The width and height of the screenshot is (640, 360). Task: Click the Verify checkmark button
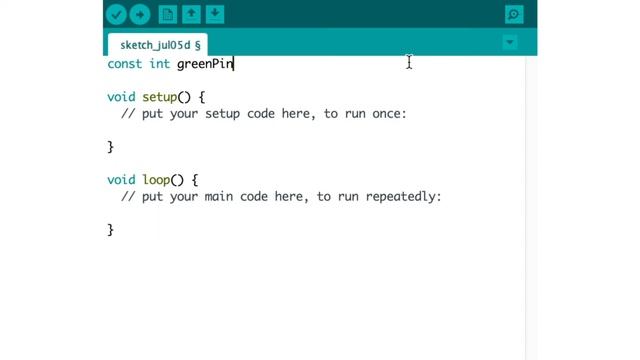click(116, 15)
